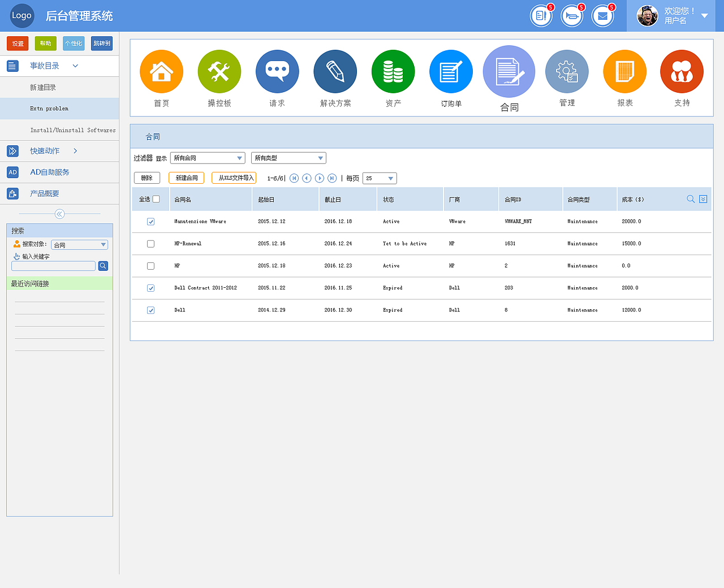Open the 每页 25 per-page dropdown
Screen dimensions: 724x588
click(380, 178)
